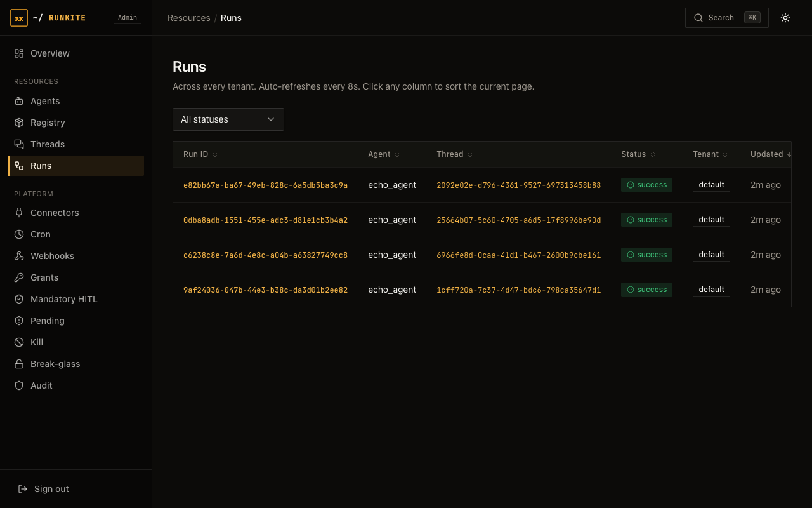Open Grants in the sidebar

click(76, 277)
